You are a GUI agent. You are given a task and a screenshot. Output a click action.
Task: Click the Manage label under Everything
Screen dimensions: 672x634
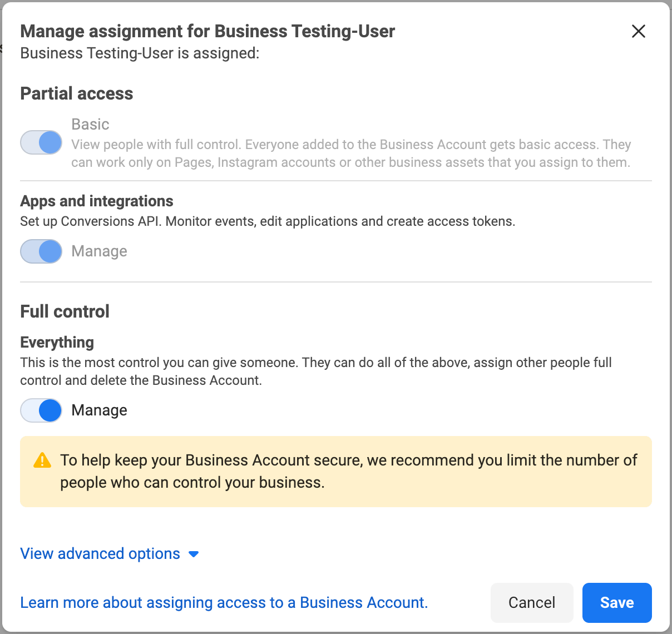point(99,410)
